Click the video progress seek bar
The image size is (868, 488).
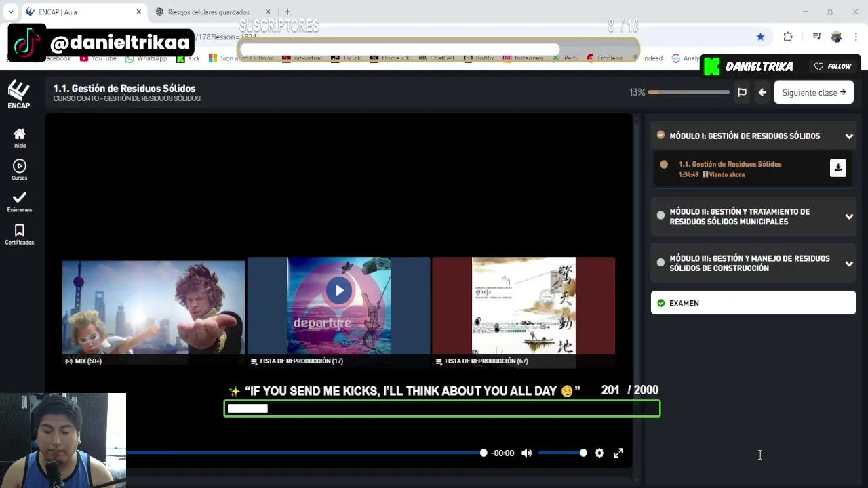point(305,453)
